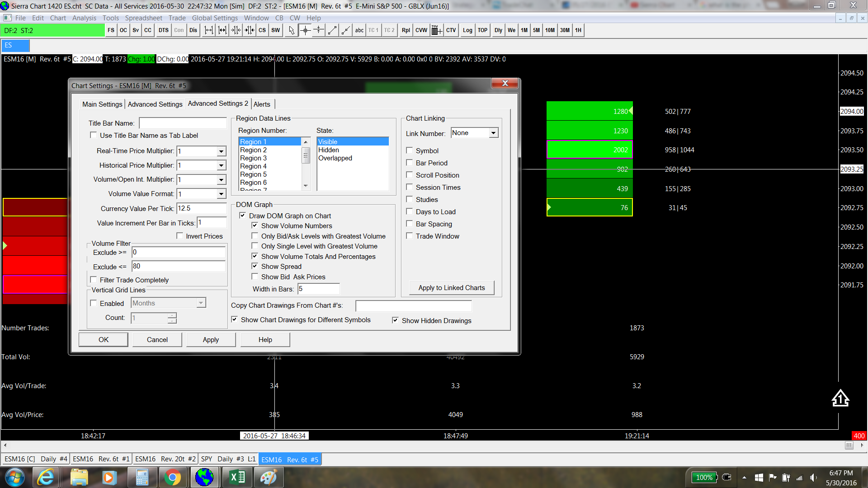The width and height of the screenshot is (868, 488).
Task: Activate the chart values crosshair tool
Action: click(x=305, y=30)
